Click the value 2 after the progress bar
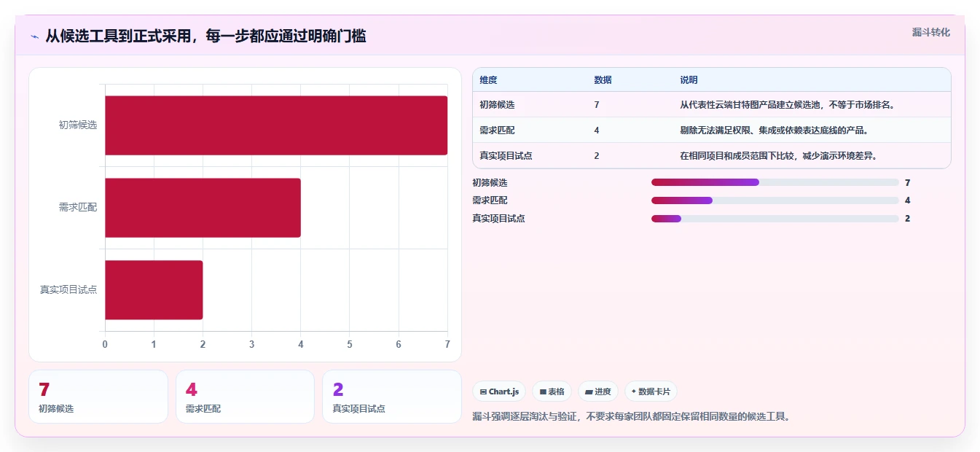This screenshot has height=452, width=980. (x=907, y=218)
